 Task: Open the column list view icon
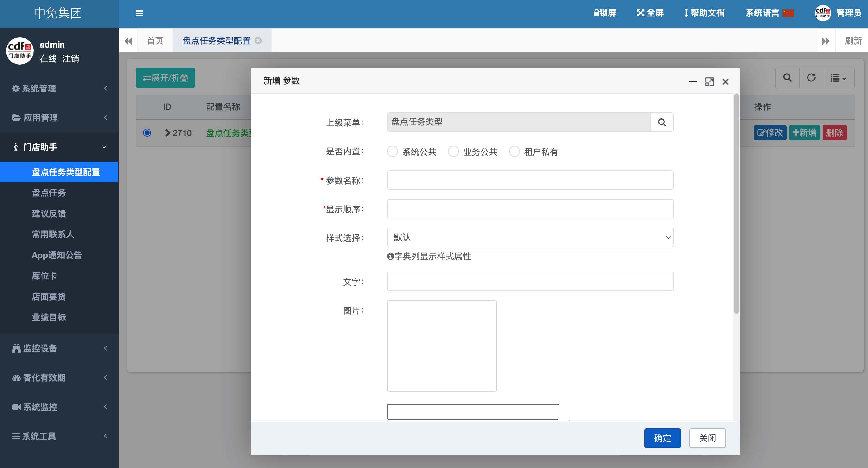coord(838,78)
